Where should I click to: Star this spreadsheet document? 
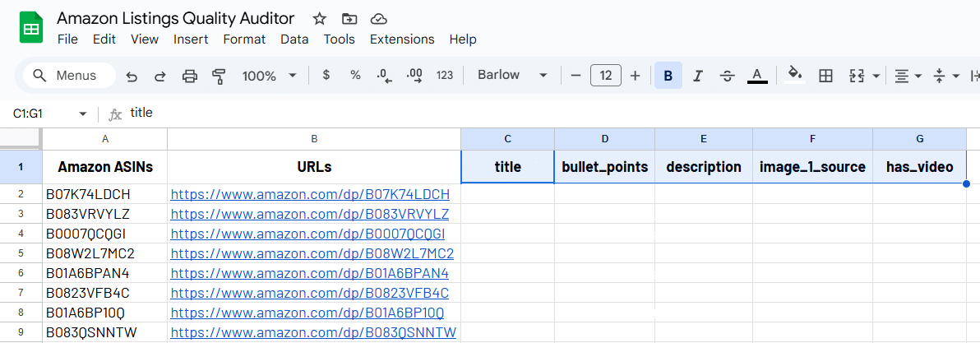(320, 18)
